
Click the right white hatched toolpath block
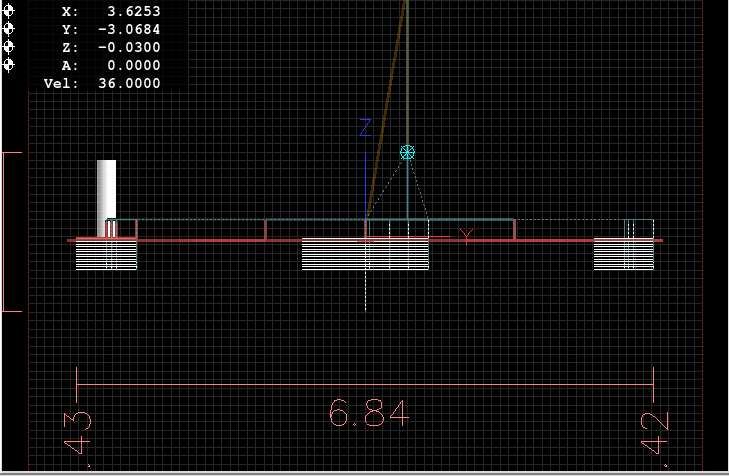pyautogui.click(x=623, y=254)
